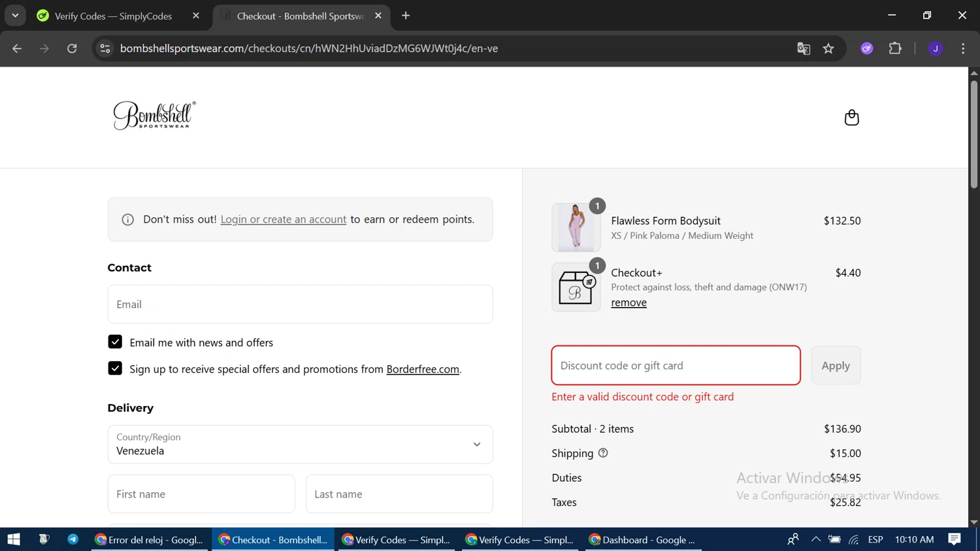Focus the Email input field
The width and height of the screenshot is (980, 551).
coord(300,304)
